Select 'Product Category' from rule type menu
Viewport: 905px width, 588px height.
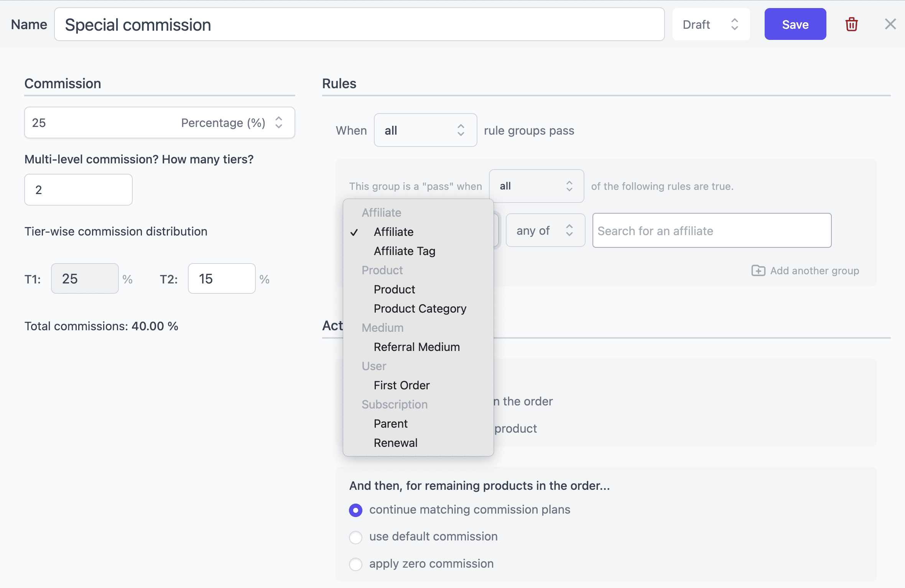(420, 308)
